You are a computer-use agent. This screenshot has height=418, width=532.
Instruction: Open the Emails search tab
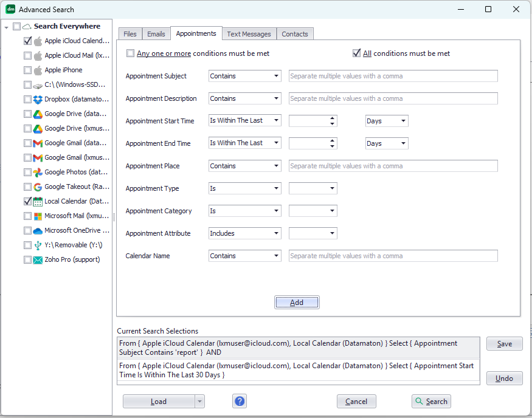[x=156, y=34]
